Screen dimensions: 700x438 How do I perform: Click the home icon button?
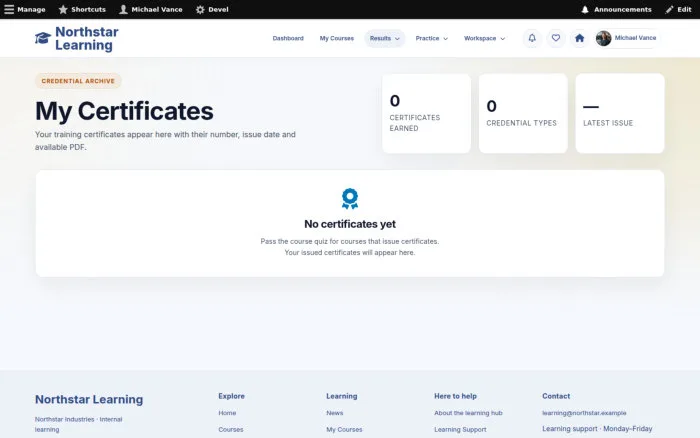[x=579, y=38]
